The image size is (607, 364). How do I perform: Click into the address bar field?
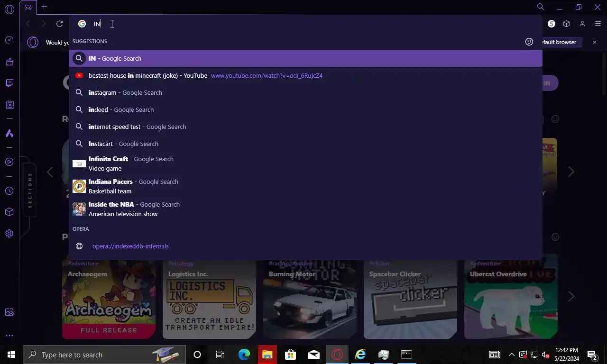pyautogui.click(x=305, y=24)
